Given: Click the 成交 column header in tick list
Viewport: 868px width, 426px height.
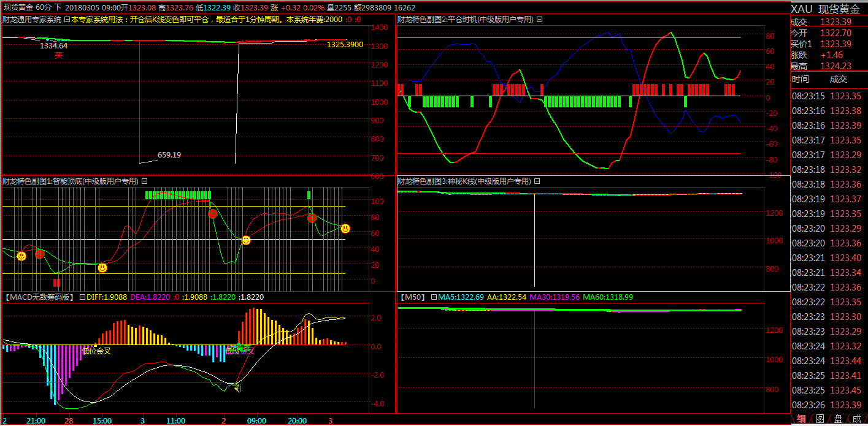Looking at the screenshot, I should [838, 79].
